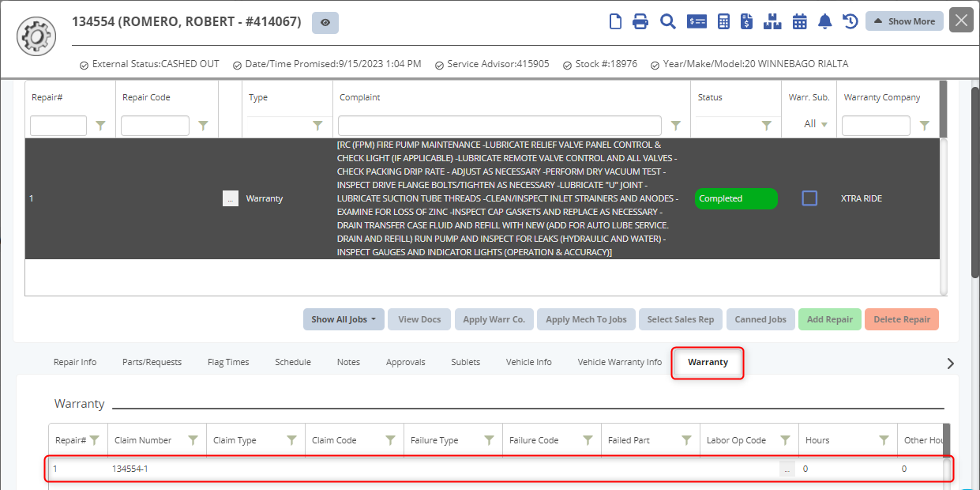Screen dimensions: 980x490
Task: Click the printer icon in header
Action: click(x=640, y=21)
